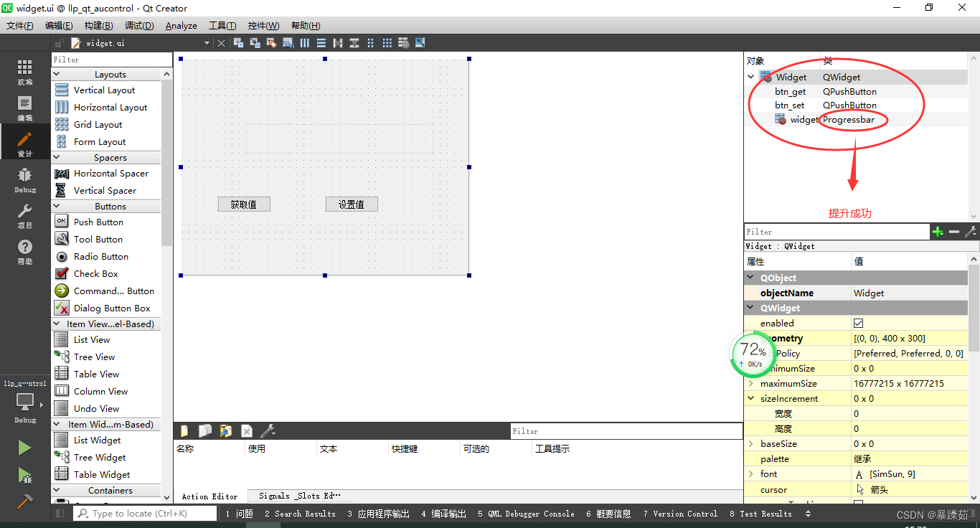Collapse the sizeIncrement property
The height and width of the screenshot is (528, 980).
[x=751, y=399]
